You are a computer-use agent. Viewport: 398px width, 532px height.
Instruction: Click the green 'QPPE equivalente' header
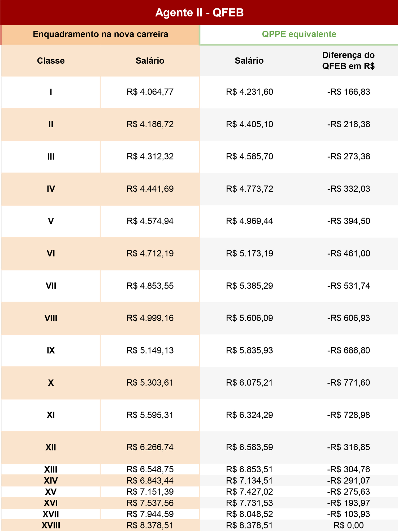tap(299, 34)
